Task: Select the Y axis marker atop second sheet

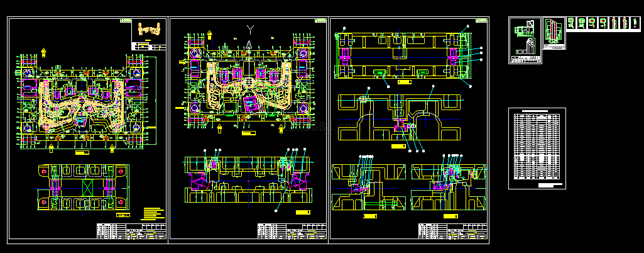Action: (x=251, y=29)
